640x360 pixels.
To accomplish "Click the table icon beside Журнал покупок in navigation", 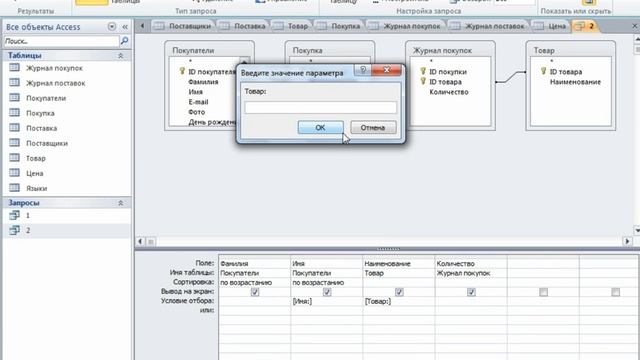I will click(x=14, y=68).
